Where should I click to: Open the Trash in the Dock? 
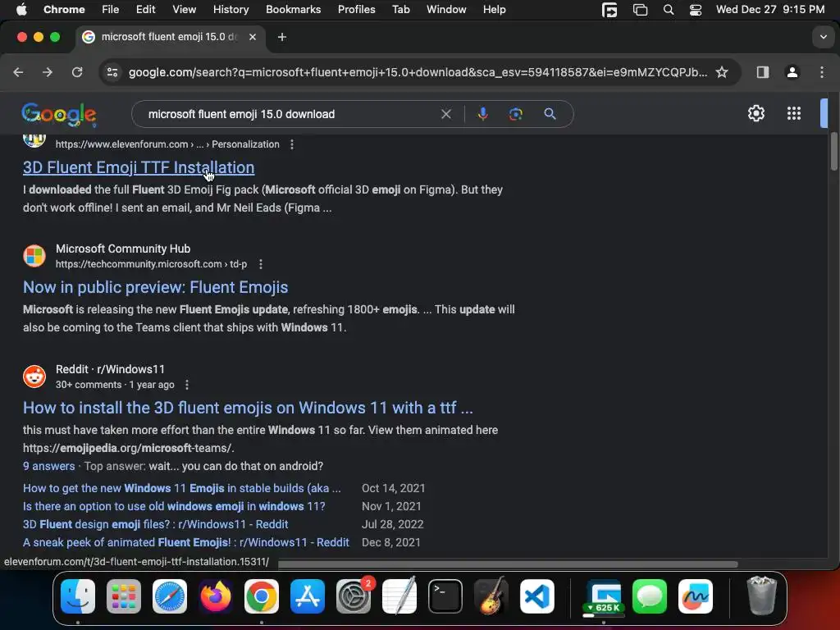click(x=761, y=596)
